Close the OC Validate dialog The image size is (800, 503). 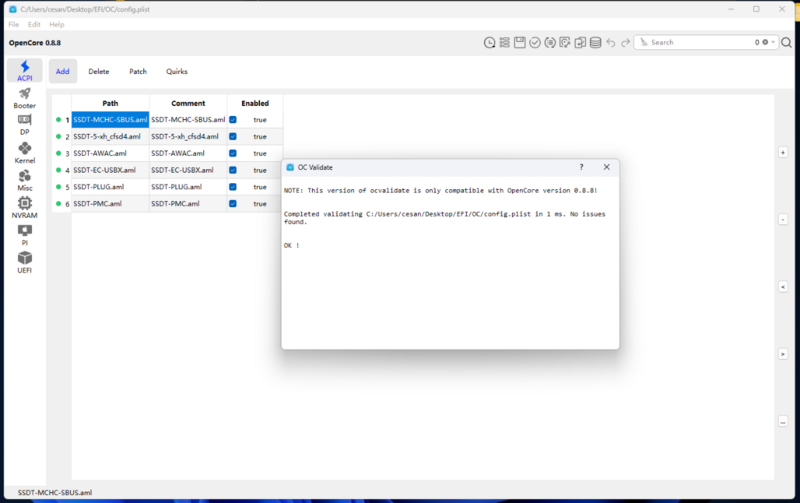click(x=607, y=167)
